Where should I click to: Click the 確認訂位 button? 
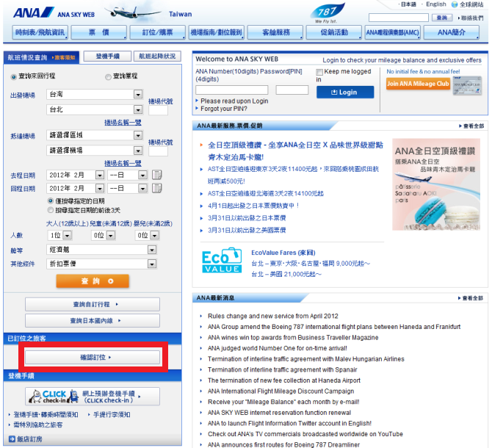(x=93, y=358)
